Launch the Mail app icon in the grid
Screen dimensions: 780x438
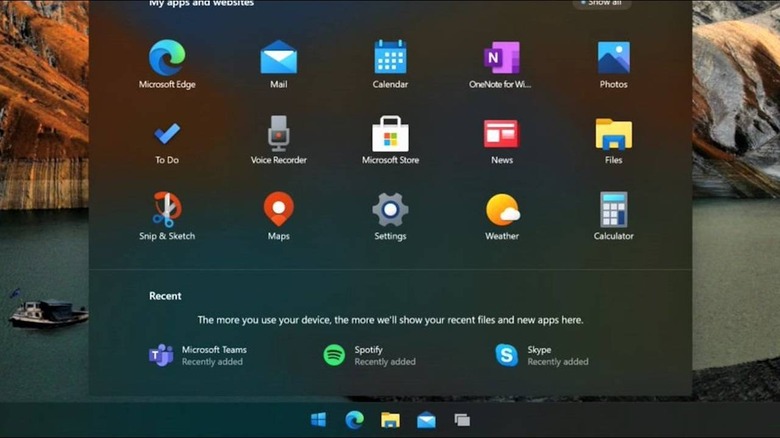point(279,58)
